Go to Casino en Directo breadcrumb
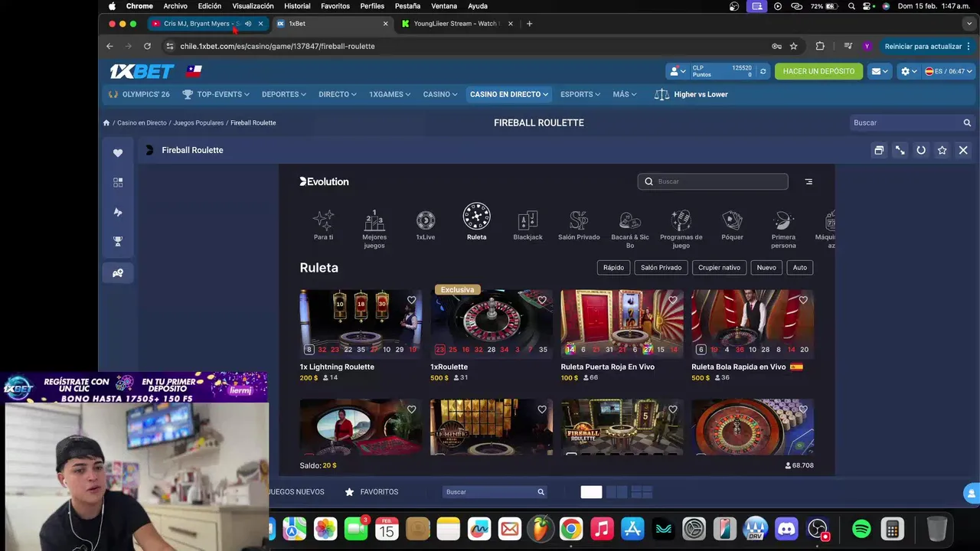The width and height of the screenshot is (980, 551). 142,122
